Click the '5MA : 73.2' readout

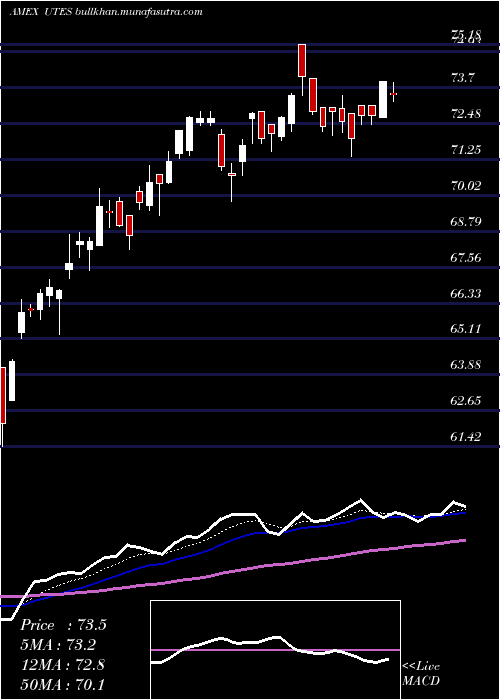(58, 645)
